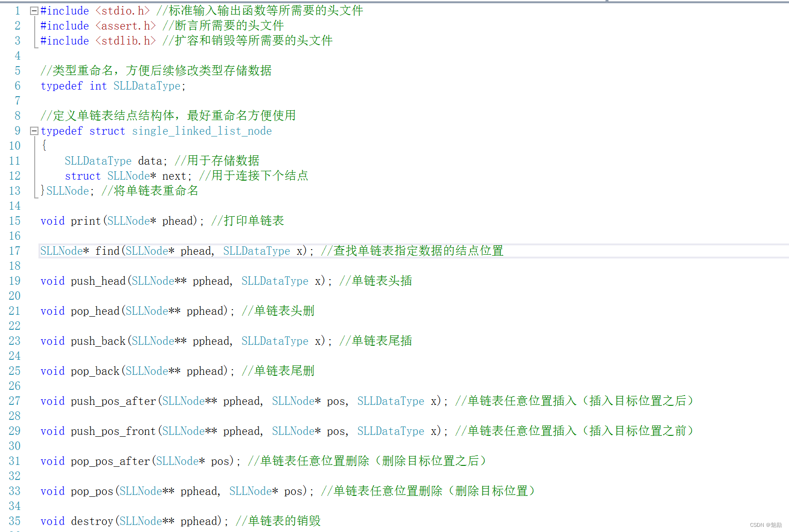Collapse the typedef struct fold marker

[x=34, y=131]
